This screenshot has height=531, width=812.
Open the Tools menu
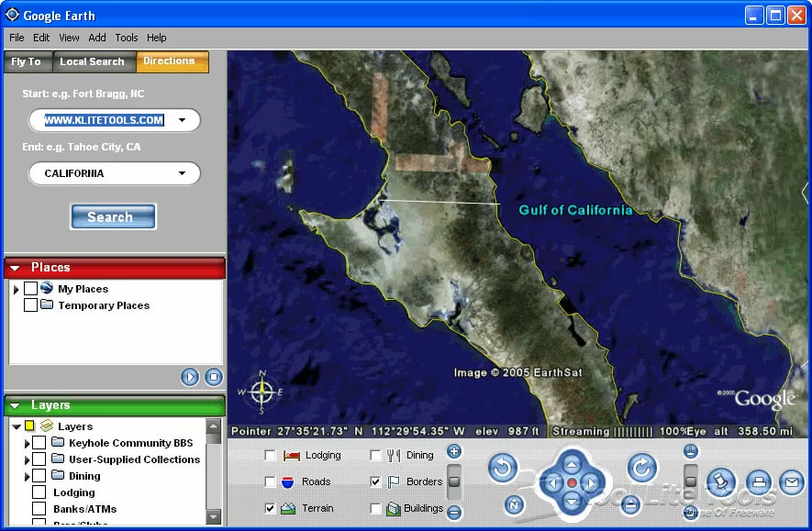tap(127, 38)
